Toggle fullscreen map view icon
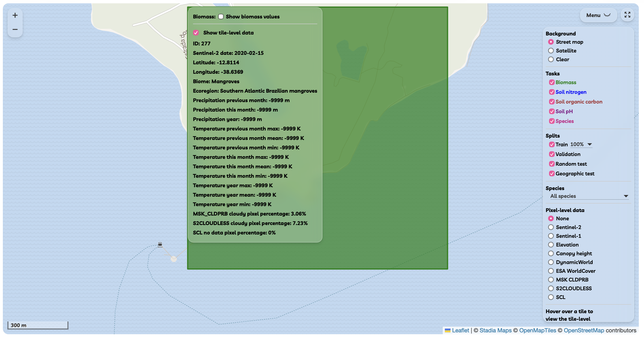 (x=627, y=15)
